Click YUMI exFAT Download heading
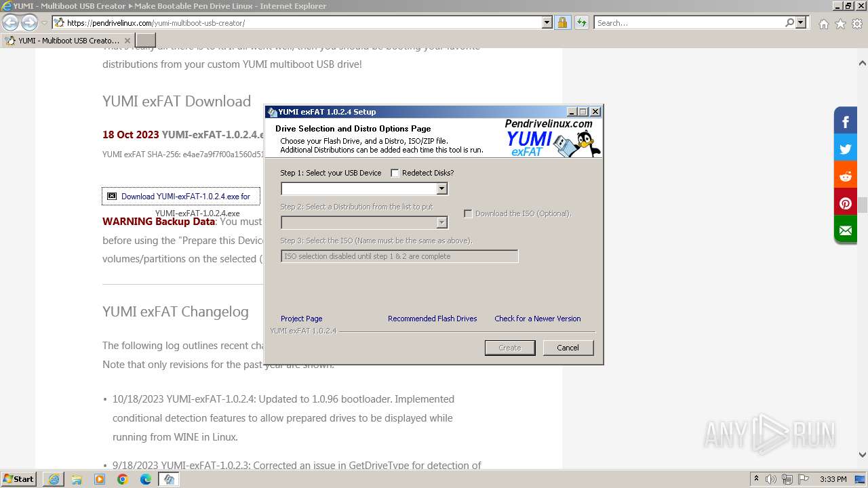Image resolution: width=868 pixels, height=488 pixels. point(177,101)
